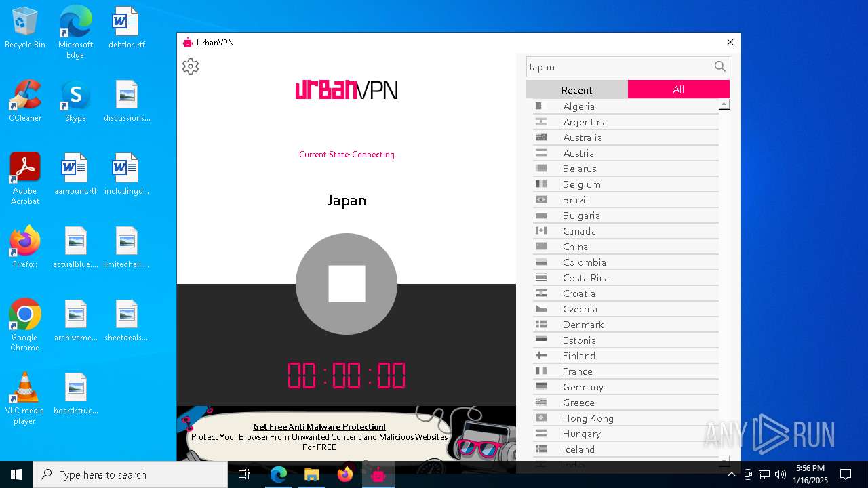The width and height of the screenshot is (868, 488).
Task: Select Brazil from the list
Action: pos(626,200)
